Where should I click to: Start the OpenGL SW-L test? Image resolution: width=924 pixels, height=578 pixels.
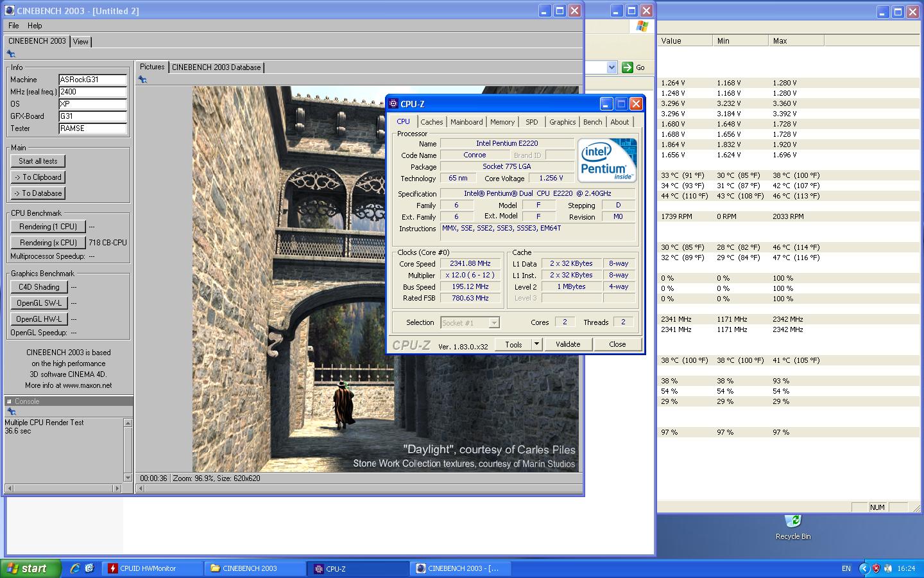[39, 303]
